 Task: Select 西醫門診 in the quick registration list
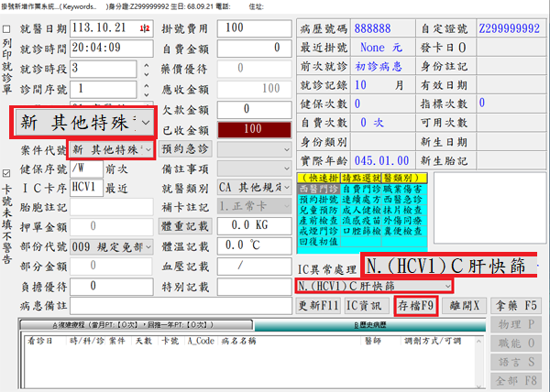pos(320,188)
